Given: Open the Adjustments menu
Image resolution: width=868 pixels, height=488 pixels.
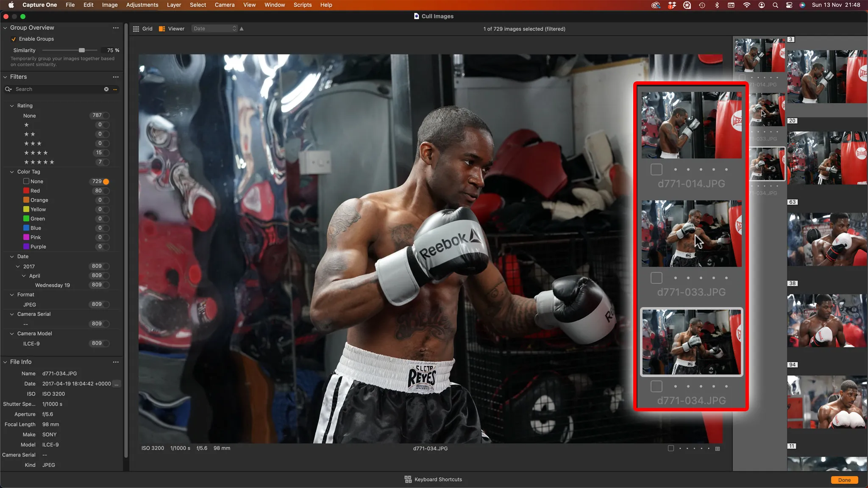Looking at the screenshot, I should pos(142,5).
